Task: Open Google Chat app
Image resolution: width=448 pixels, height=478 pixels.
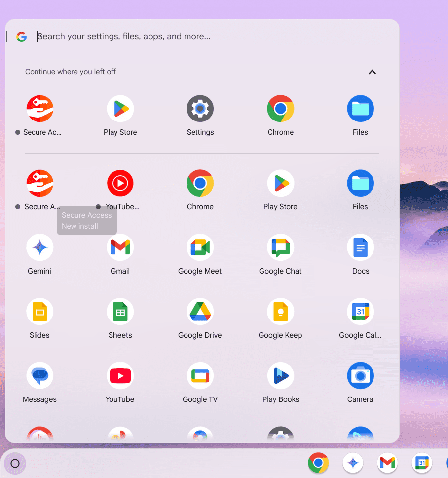Action: pyautogui.click(x=280, y=248)
